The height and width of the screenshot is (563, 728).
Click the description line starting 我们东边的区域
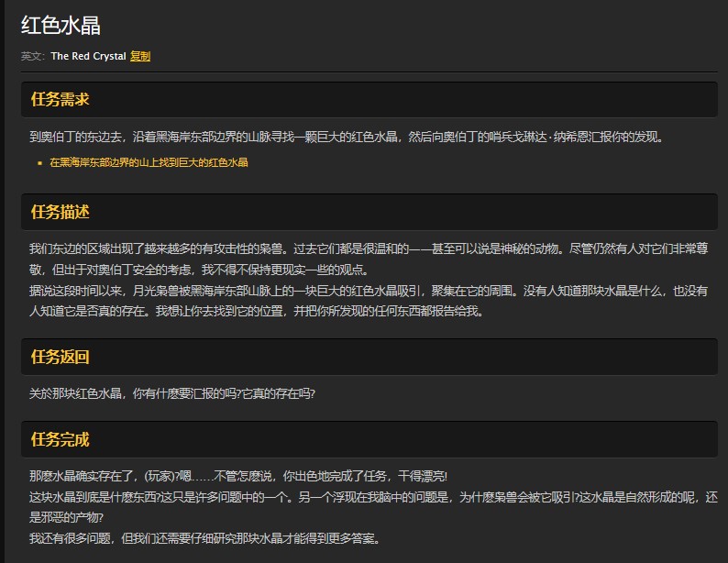[x=367, y=248]
